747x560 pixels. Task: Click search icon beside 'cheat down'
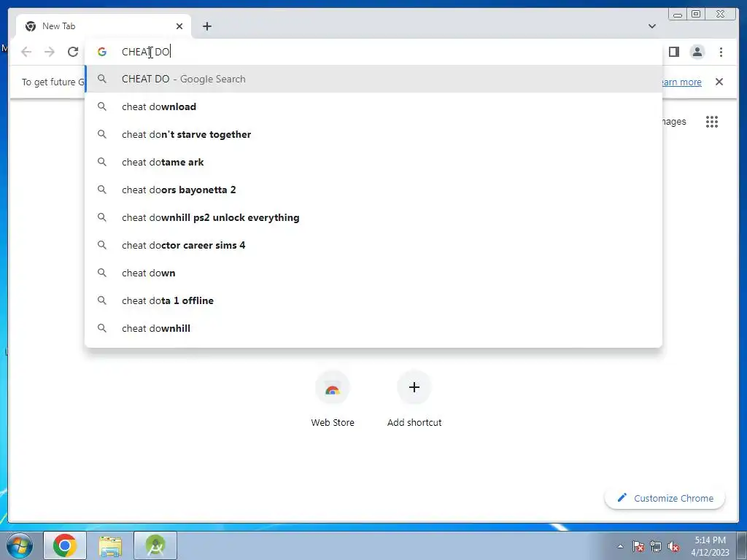(x=102, y=273)
